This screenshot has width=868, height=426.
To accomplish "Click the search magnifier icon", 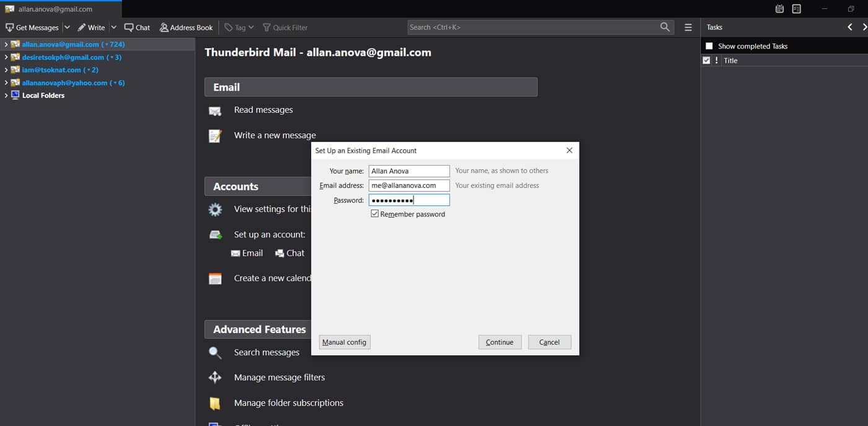I will [x=665, y=27].
